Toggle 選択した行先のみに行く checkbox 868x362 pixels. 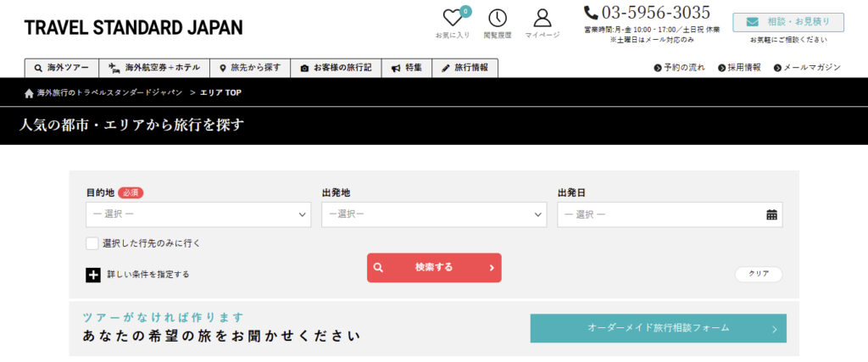pyautogui.click(x=92, y=243)
